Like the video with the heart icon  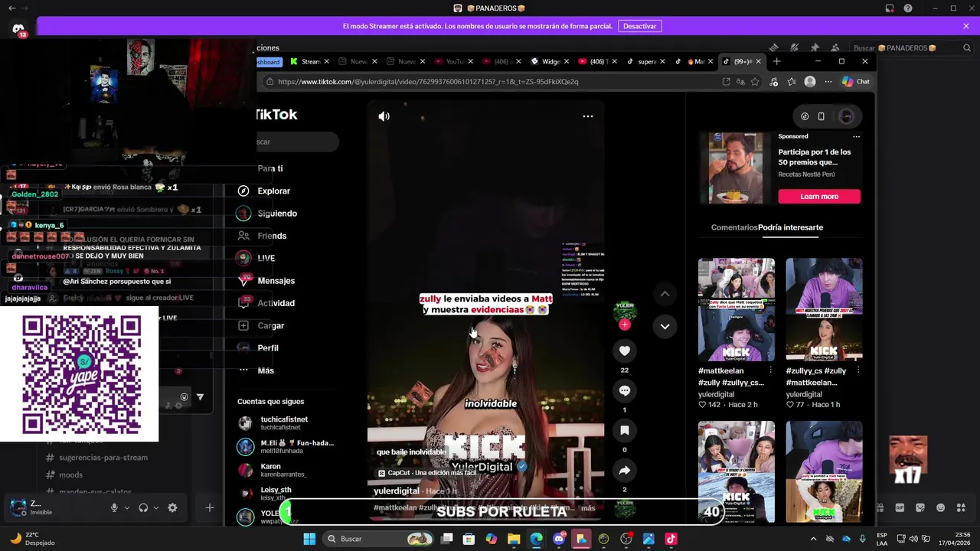[625, 350]
